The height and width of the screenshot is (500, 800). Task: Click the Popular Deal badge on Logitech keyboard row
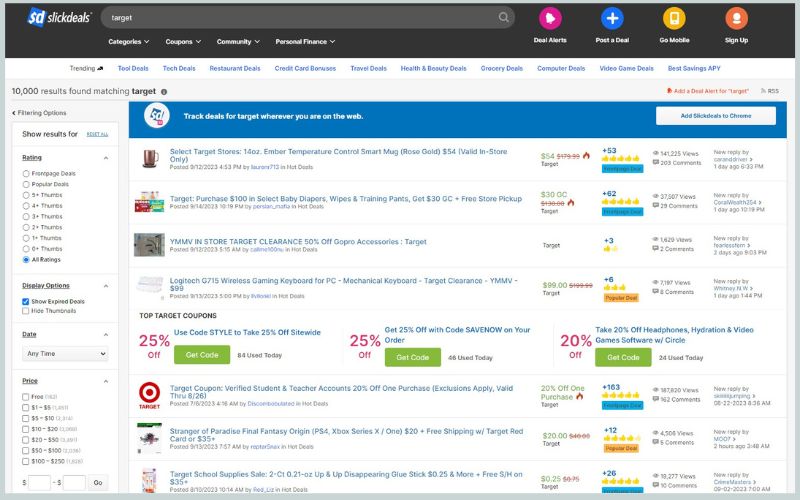[621, 298]
